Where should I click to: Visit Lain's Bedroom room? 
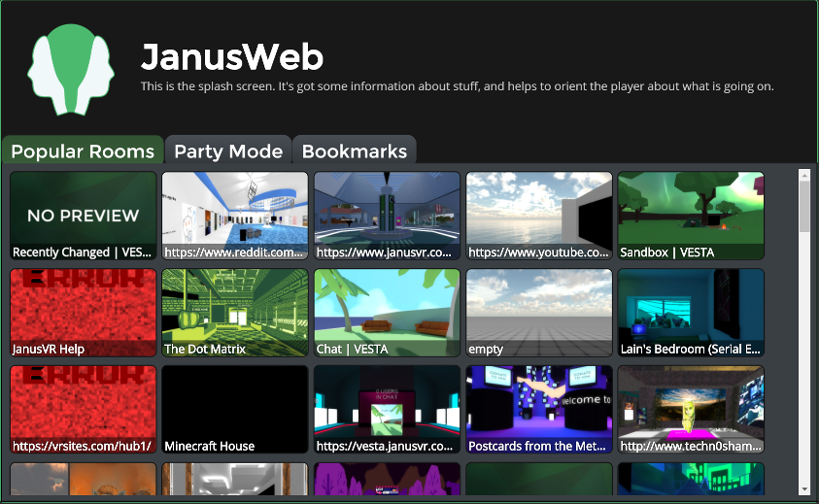pyautogui.click(x=691, y=313)
